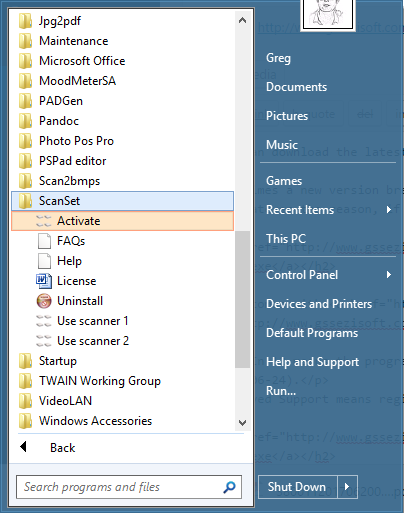Open the Pictures library
Viewport: 404px width, 513px height.
coord(287,116)
